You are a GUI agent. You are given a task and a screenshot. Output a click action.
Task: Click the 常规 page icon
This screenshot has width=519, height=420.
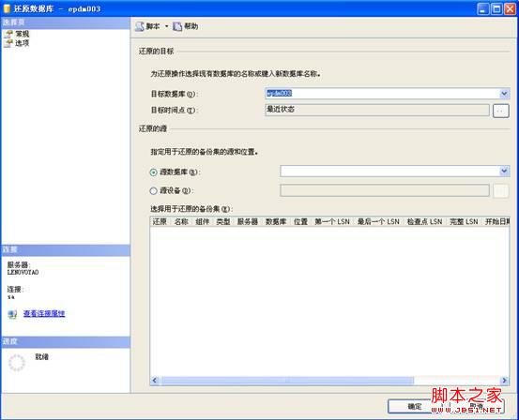pyautogui.click(x=8, y=34)
